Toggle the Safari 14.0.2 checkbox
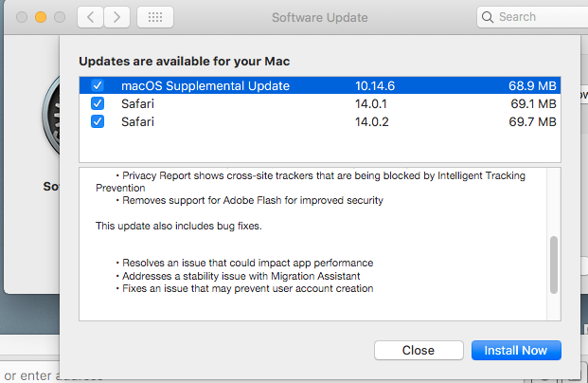Image resolution: width=588 pixels, height=383 pixels. pos(98,121)
